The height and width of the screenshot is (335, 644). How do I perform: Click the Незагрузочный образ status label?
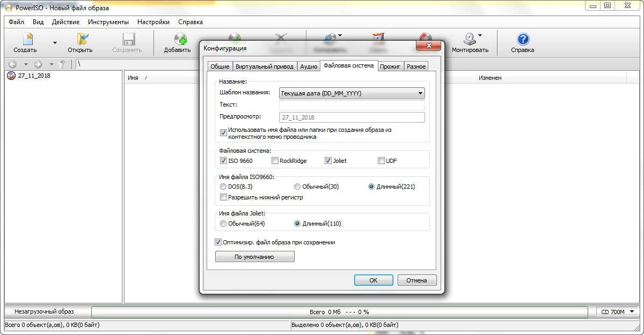pyautogui.click(x=44, y=311)
